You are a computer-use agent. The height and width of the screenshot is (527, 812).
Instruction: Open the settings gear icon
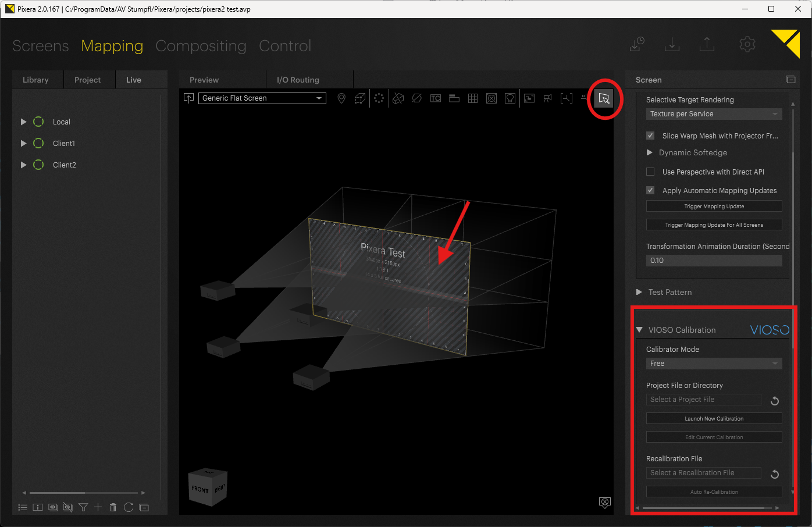coord(747,44)
